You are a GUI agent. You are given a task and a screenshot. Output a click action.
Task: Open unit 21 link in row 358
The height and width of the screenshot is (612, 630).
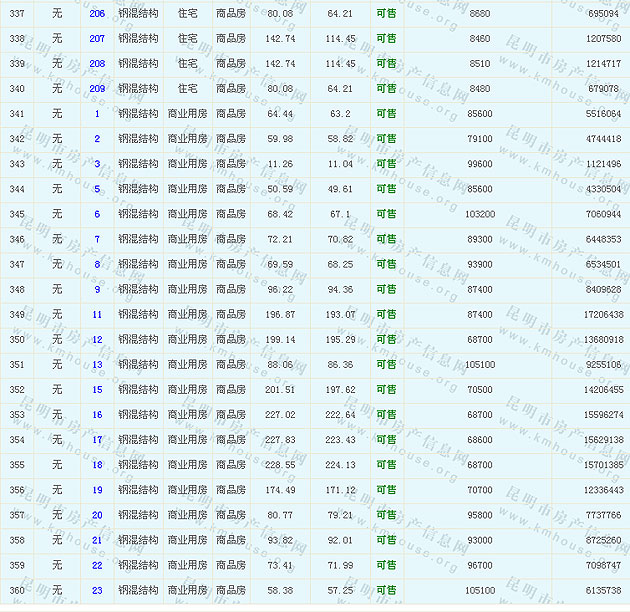coord(97,540)
